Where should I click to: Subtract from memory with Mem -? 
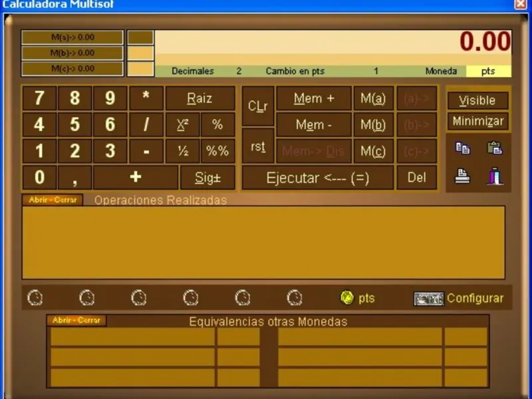coord(314,124)
